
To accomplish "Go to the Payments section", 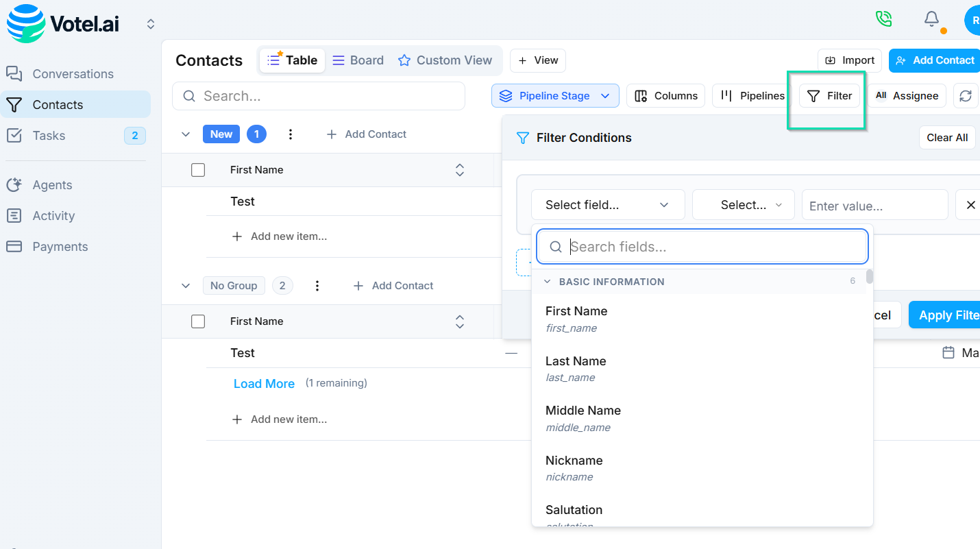I will click(60, 246).
